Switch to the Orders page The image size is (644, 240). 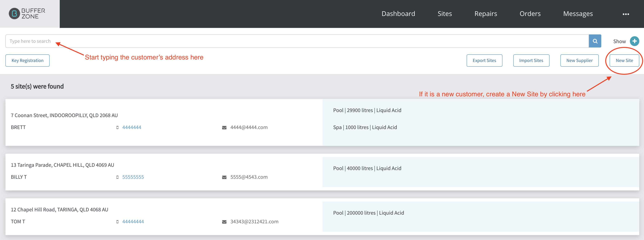[530, 14]
